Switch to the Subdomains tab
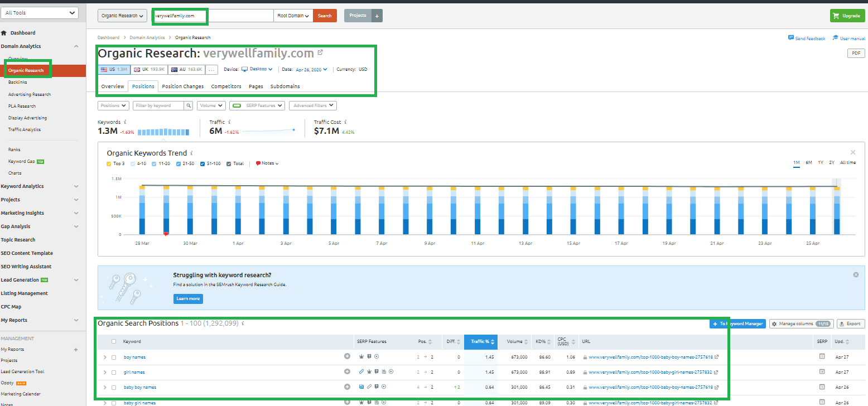This screenshot has width=868, height=406. click(285, 86)
